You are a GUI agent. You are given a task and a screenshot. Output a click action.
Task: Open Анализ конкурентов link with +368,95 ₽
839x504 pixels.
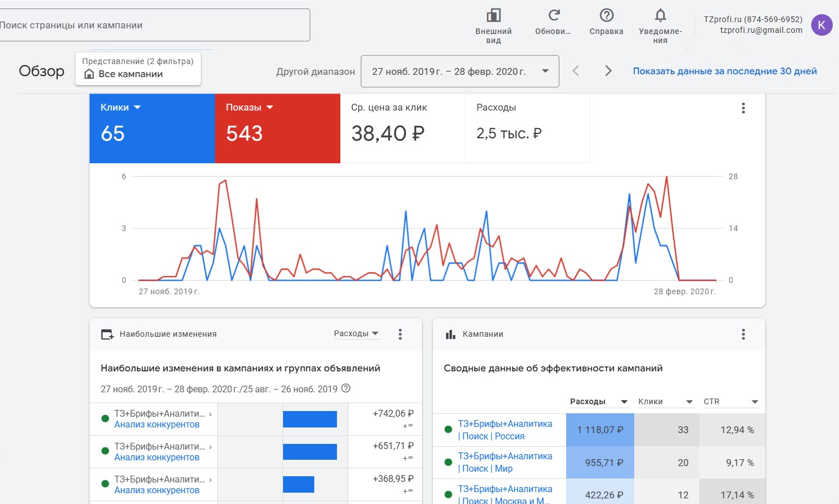point(157,490)
